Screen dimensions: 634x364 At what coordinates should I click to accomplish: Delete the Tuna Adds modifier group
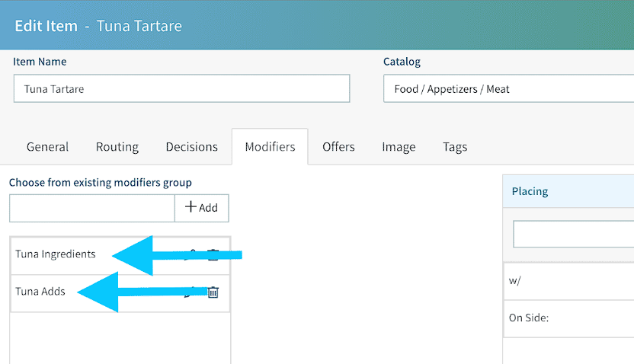pyautogui.click(x=213, y=292)
